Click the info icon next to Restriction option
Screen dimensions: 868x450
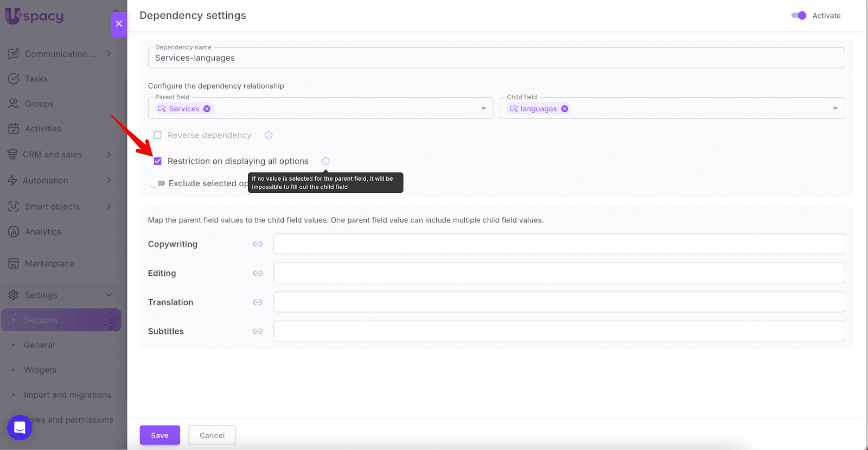coord(325,161)
